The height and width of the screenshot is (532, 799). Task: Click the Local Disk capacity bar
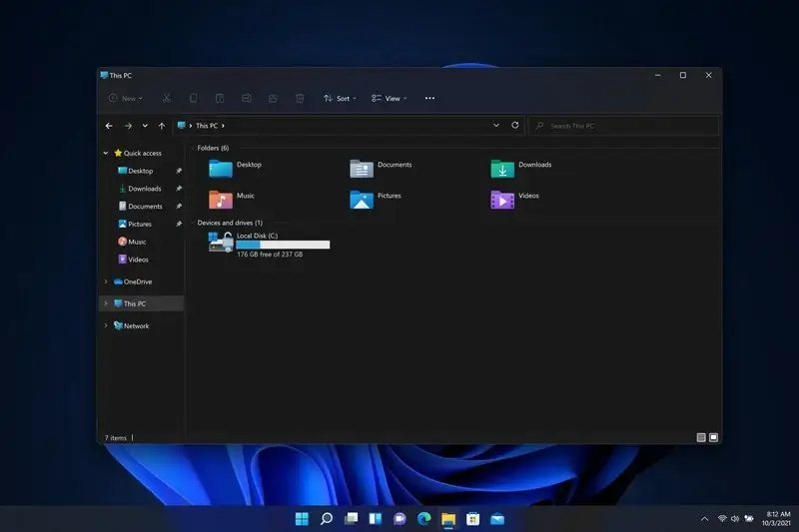283,245
